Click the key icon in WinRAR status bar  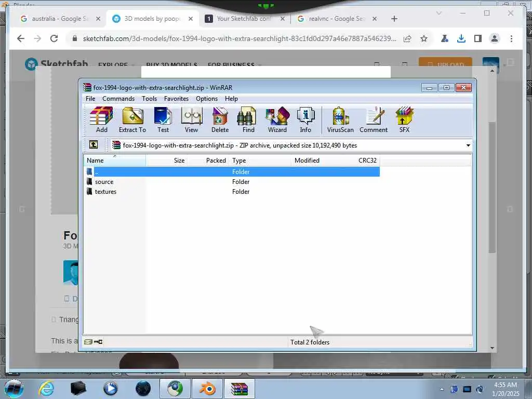coord(98,342)
